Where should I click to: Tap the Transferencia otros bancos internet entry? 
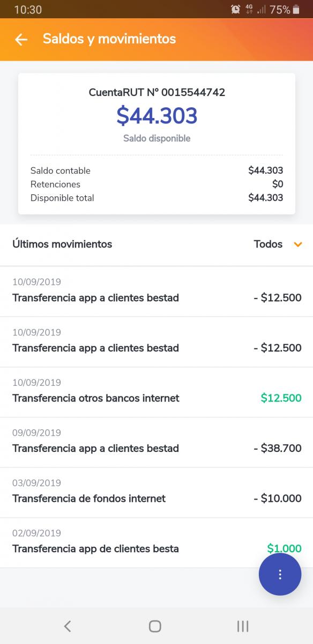coord(95,398)
